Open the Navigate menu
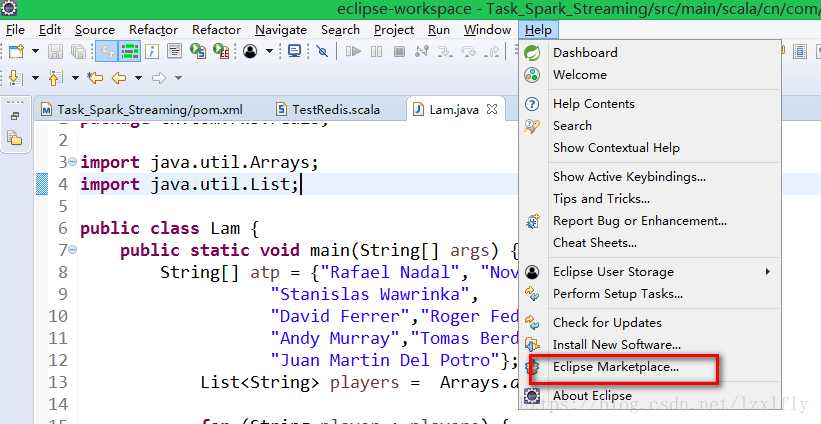 [281, 30]
